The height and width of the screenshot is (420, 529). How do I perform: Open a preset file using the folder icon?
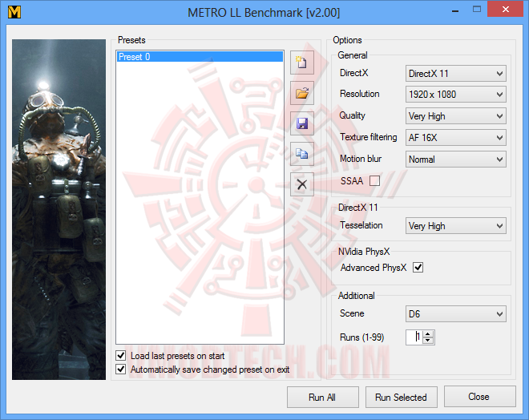tap(302, 93)
